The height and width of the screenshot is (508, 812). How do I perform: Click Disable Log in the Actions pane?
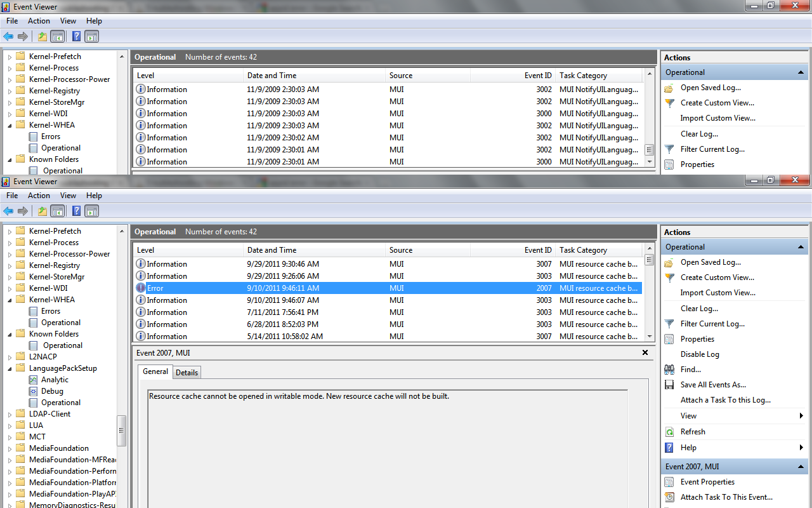coord(700,354)
